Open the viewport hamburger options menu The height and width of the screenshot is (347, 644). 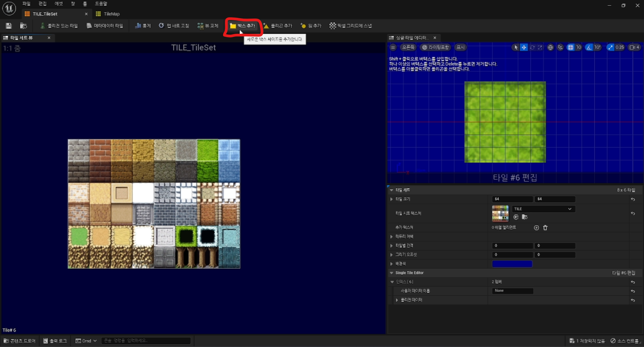tap(393, 47)
